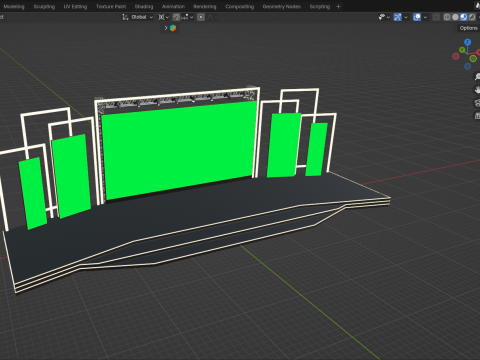Screen dimensions: 480x360
Task: Open the object visibility and selectability dropdown
Action: tap(384, 17)
